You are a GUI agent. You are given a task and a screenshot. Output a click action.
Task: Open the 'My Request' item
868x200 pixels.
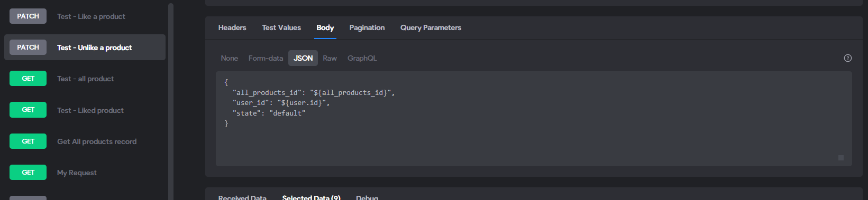coord(77,173)
